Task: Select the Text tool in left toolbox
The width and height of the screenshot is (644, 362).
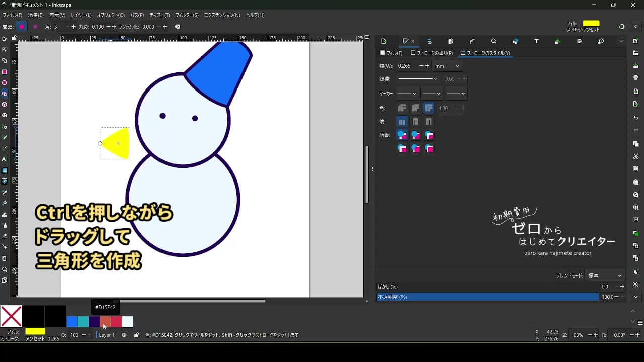Action: click(x=5, y=159)
